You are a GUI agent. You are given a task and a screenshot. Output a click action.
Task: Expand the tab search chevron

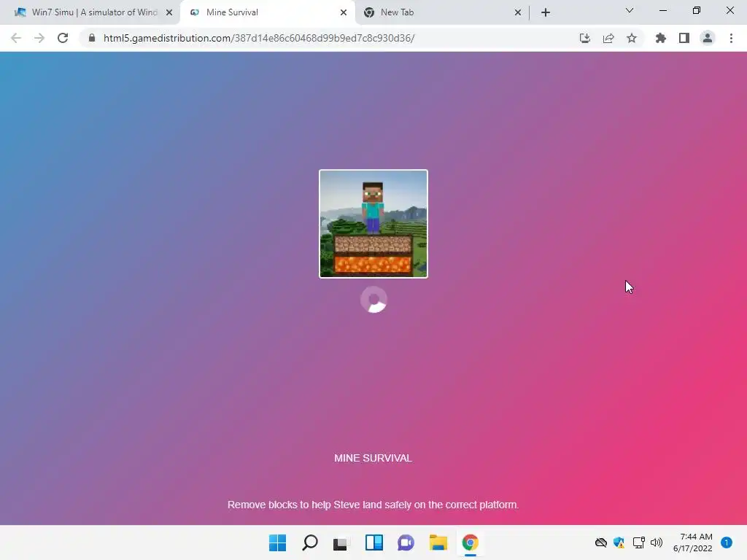(630, 10)
